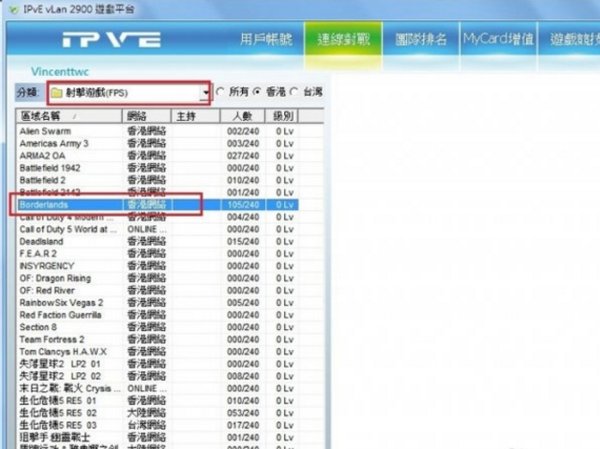
Task: Click the folder icon in category box
Action: point(57,93)
